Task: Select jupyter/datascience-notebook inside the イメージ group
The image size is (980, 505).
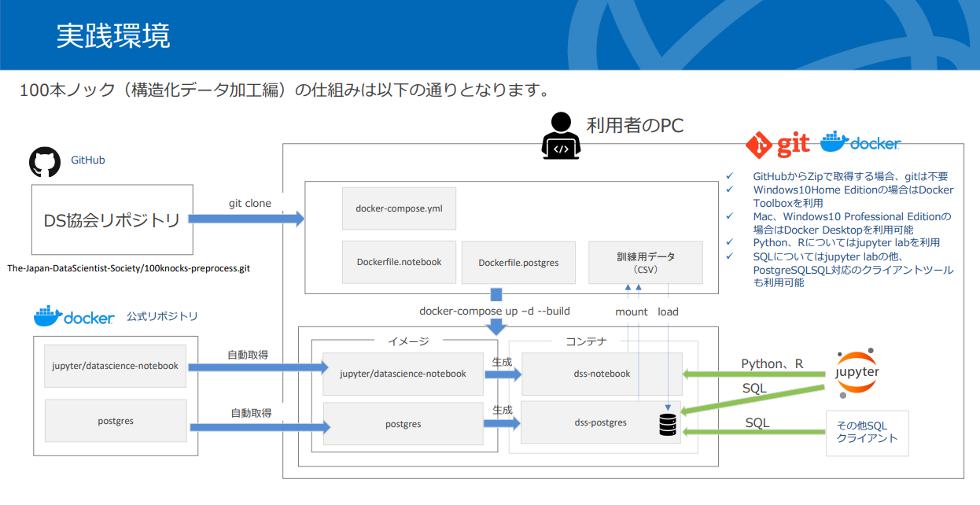Action: 403,374
